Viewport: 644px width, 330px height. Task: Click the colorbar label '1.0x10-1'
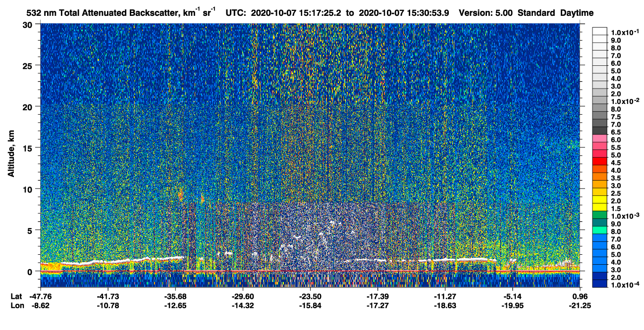pos(625,32)
